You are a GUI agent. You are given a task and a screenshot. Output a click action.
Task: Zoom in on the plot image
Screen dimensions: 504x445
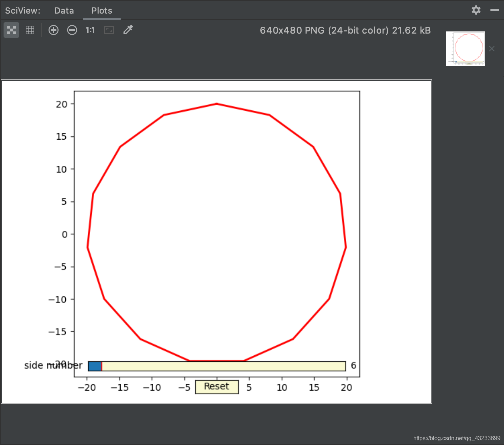click(x=54, y=30)
